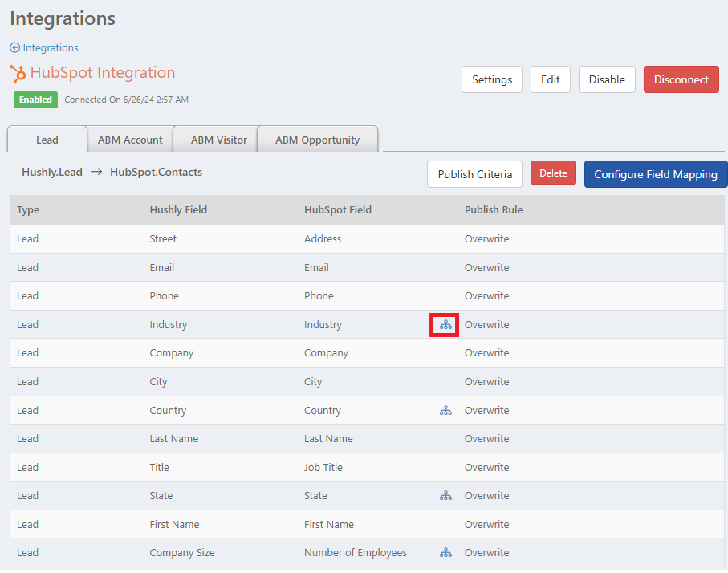Click Connected On 6/26/24 timestamp text

pyautogui.click(x=126, y=100)
